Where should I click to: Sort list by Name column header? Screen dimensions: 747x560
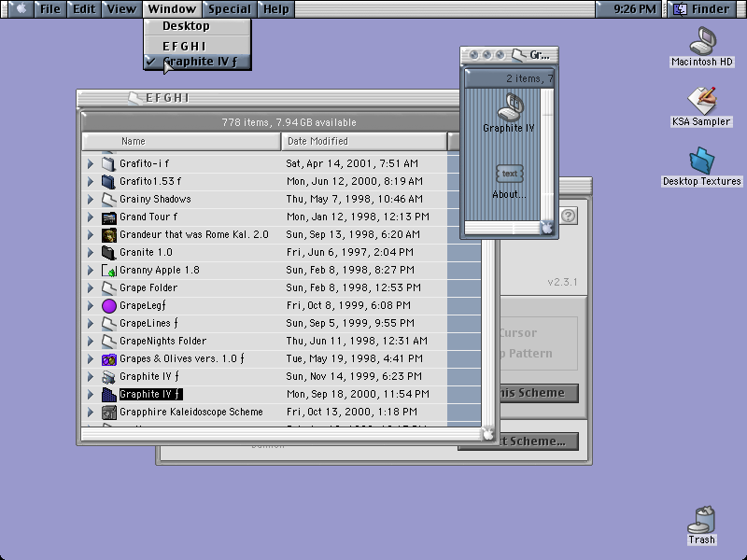(x=181, y=142)
